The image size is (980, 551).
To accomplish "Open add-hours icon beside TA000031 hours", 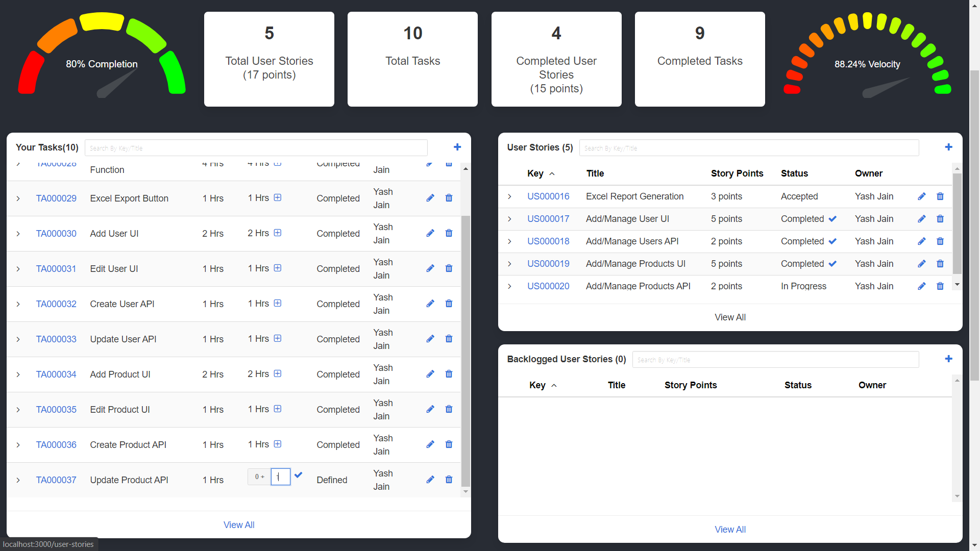I will pos(278,268).
